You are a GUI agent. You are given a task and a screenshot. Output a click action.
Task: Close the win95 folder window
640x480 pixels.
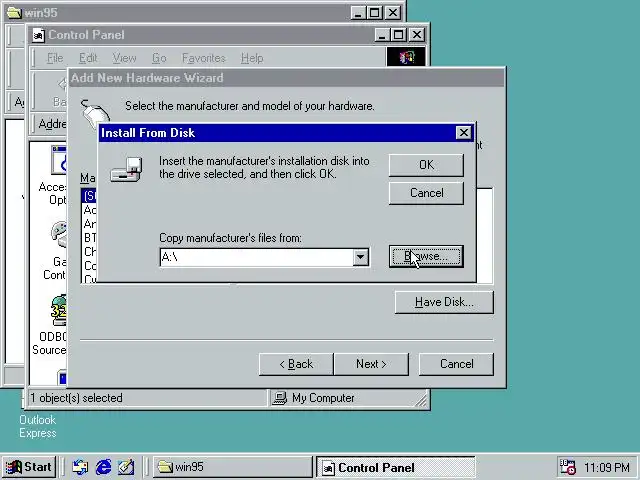click(x=393, y=13)
